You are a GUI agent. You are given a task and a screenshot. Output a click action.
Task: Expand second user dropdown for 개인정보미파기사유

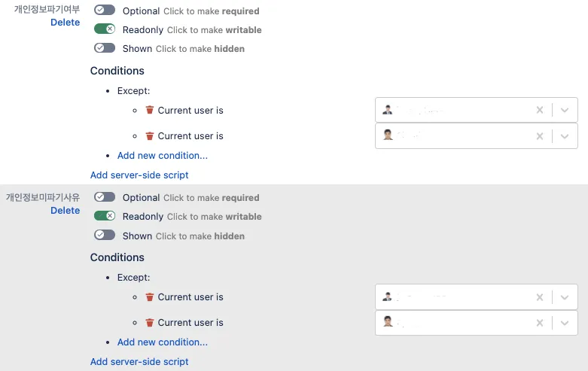point(565,323)
